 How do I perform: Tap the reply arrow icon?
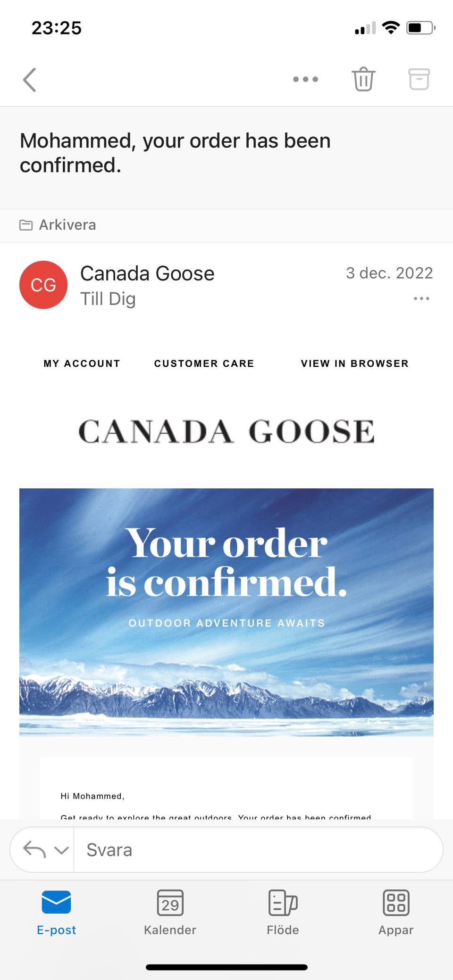34,849
